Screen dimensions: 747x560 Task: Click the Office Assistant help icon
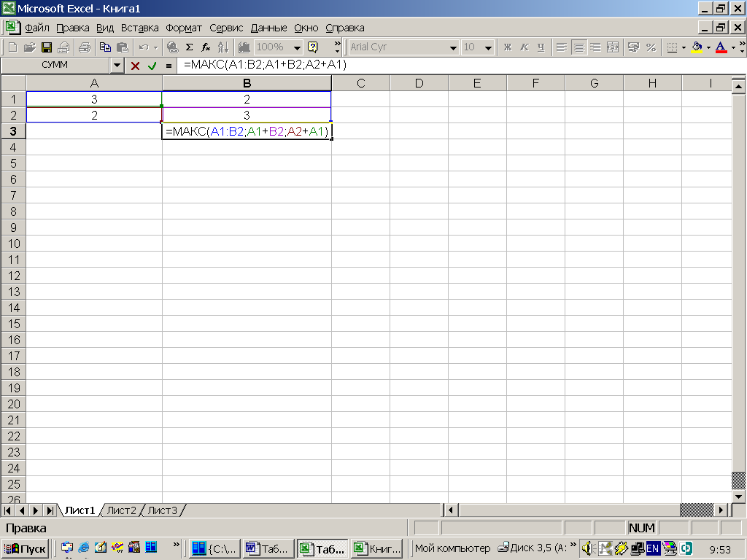(x=313, y=47)
